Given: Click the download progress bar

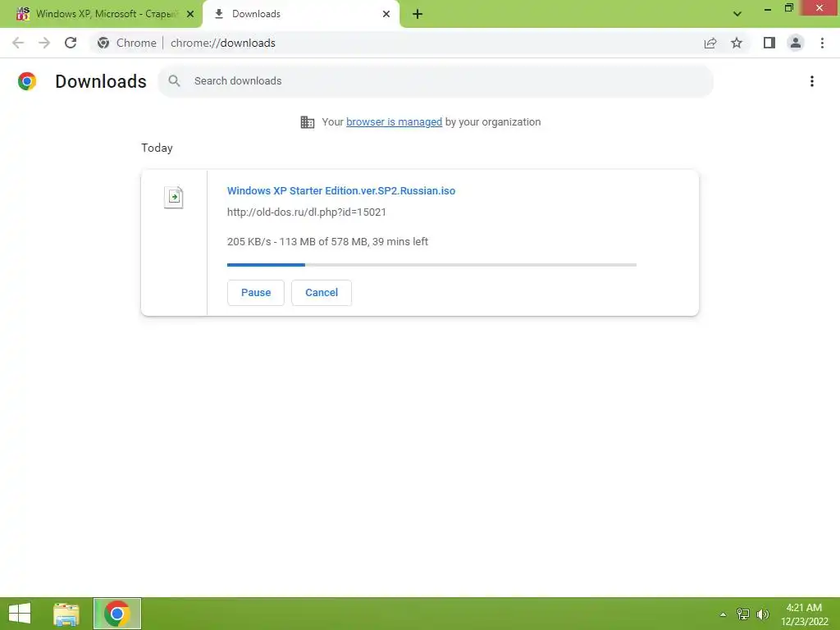Looking at the screenshot, I should coord(431,265).
